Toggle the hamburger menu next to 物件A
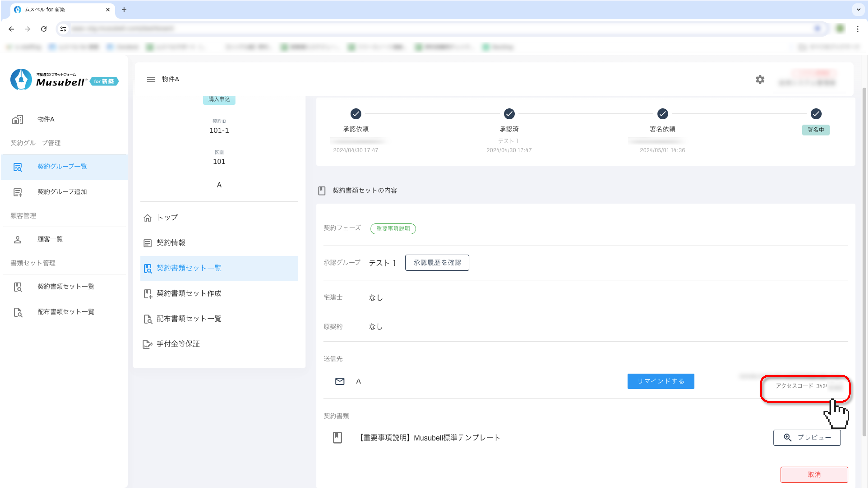 click(x=151, y=80)
